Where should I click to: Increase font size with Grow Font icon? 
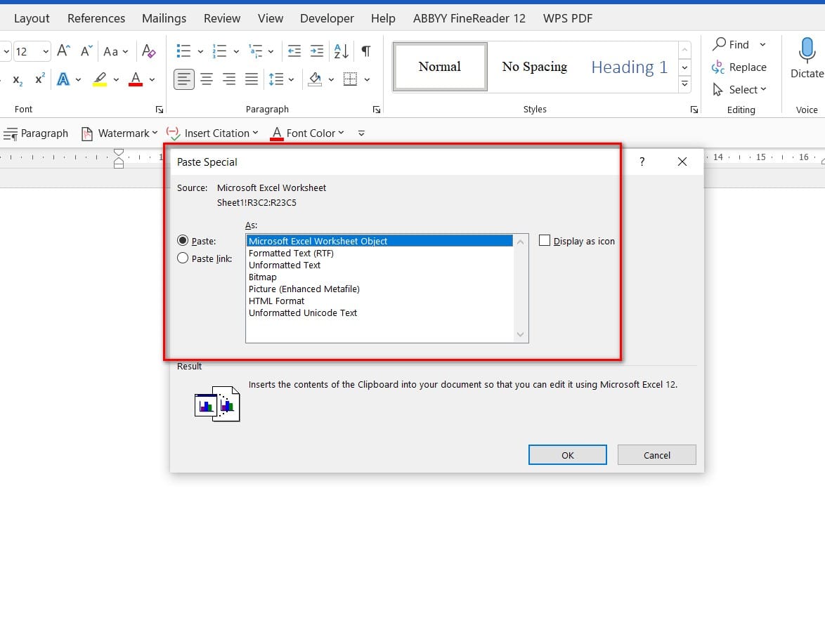[64, 51]
